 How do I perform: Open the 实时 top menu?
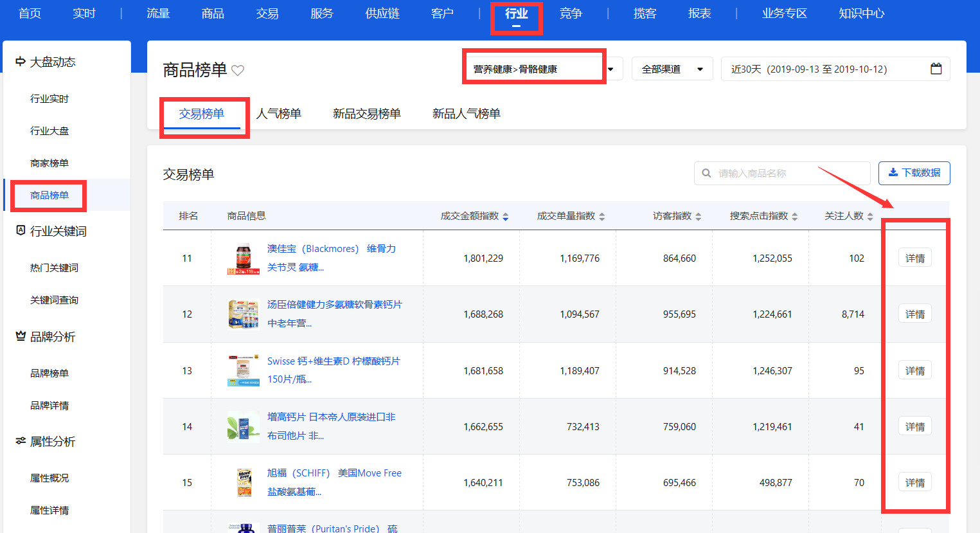[x=84, y=14]
